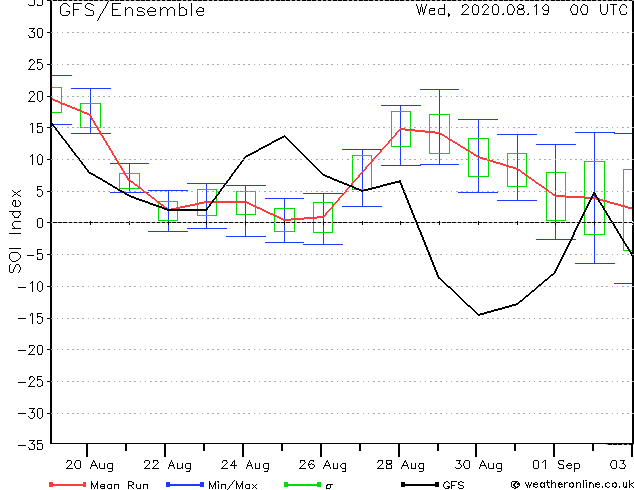Image resolution: width=634 pixels, height=490 pixels.
Task: Click the y-axis value -20
Action: coord(32,350)
